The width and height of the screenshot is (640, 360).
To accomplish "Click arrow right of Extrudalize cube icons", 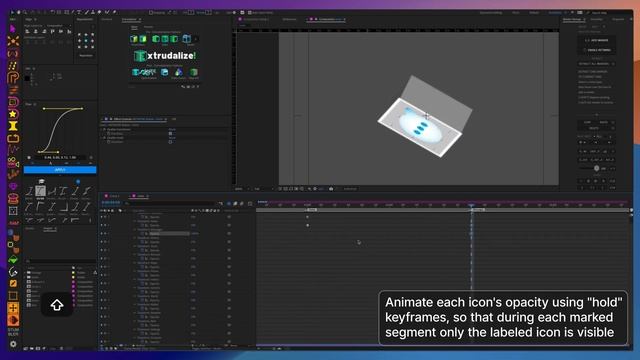I will pos(196,39).
